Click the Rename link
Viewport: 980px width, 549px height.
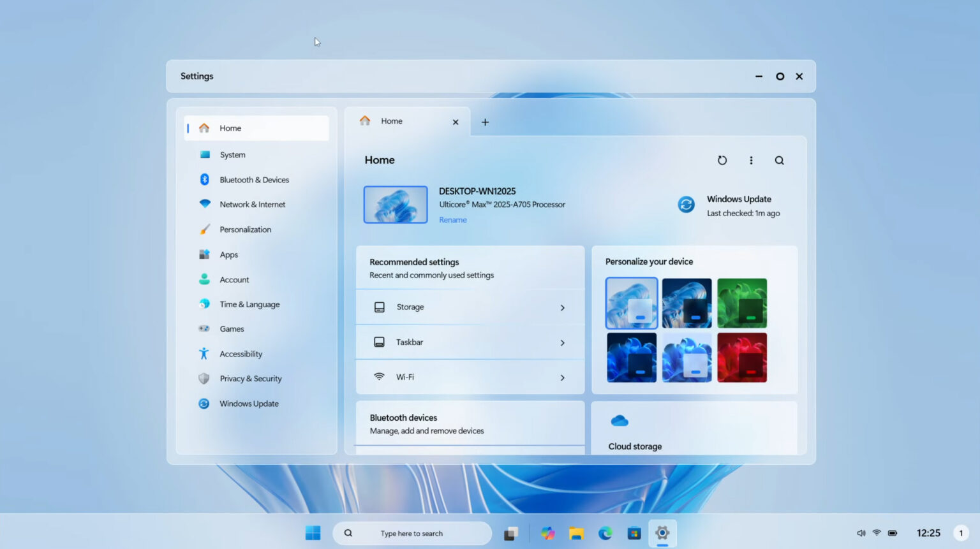pos(452,219)
